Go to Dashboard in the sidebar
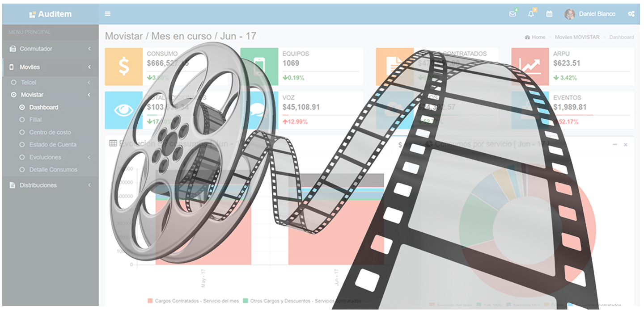644x310 pixels. [x=44, y=107]
